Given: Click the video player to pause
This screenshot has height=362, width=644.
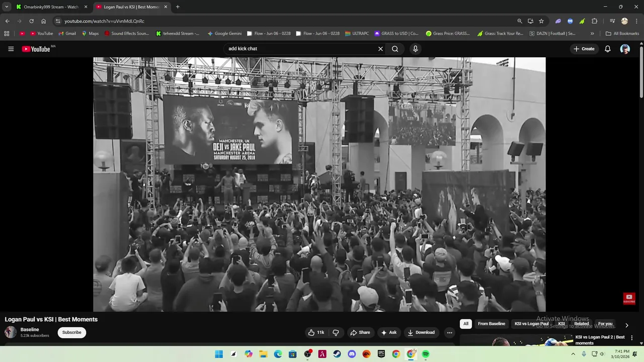Looking at the screenshot, I should coord(319,184).
